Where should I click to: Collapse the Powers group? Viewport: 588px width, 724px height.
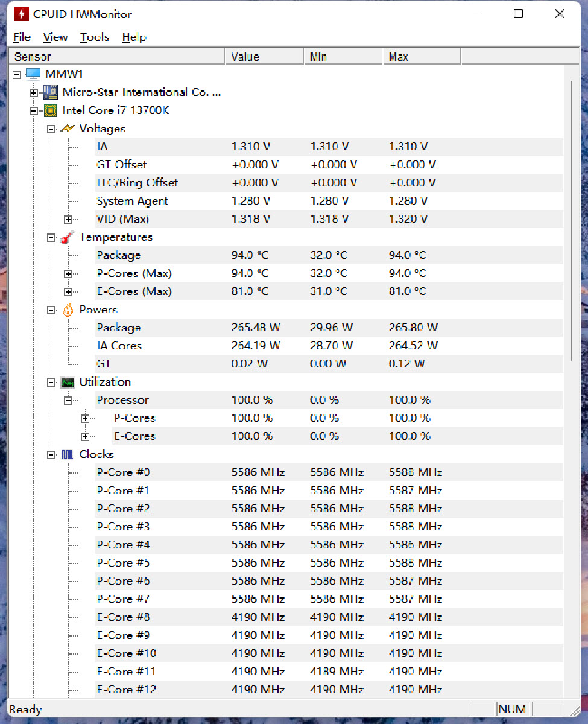[51, 310]
